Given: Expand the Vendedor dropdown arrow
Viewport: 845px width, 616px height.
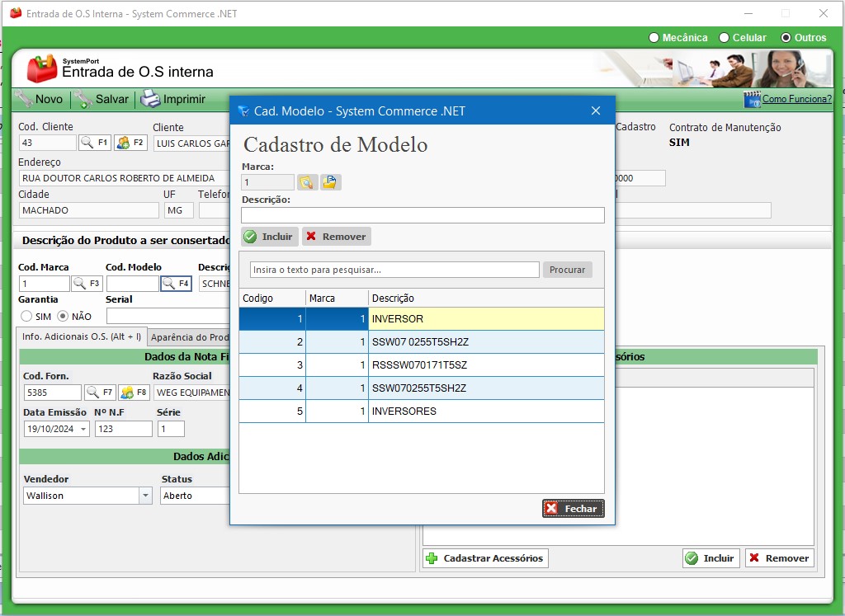Looking at the screenshot, I should [145, 496].
